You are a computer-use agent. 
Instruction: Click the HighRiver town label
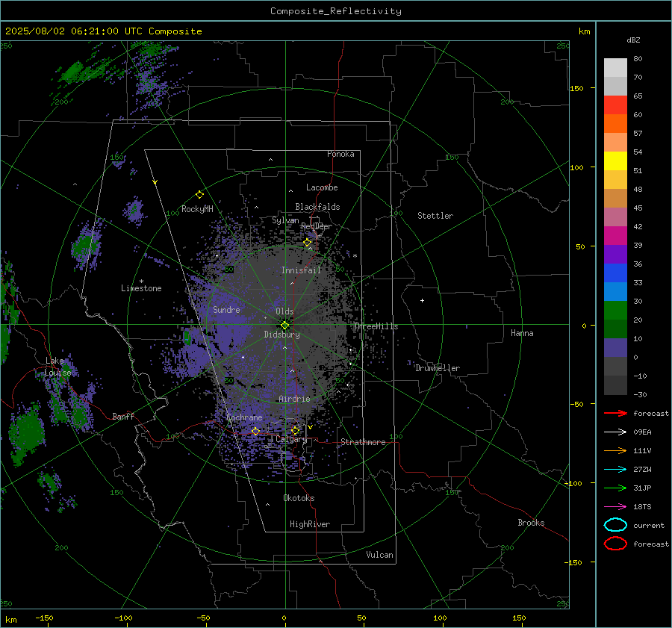pyautogui.click(x=310, y=524)
